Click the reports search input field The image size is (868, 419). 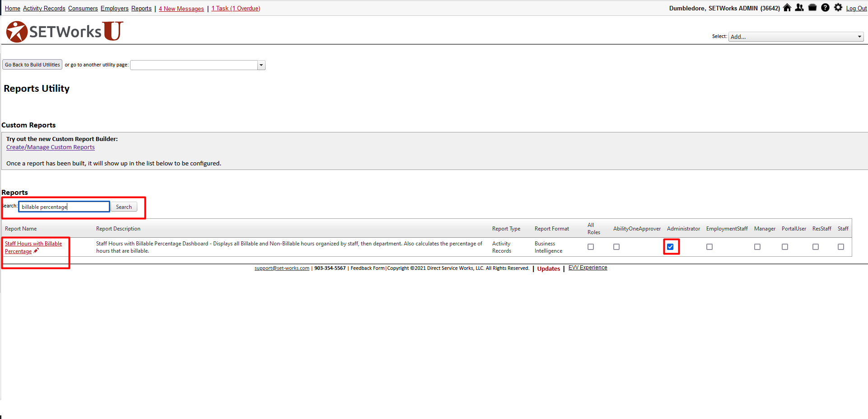pos(64,207)
